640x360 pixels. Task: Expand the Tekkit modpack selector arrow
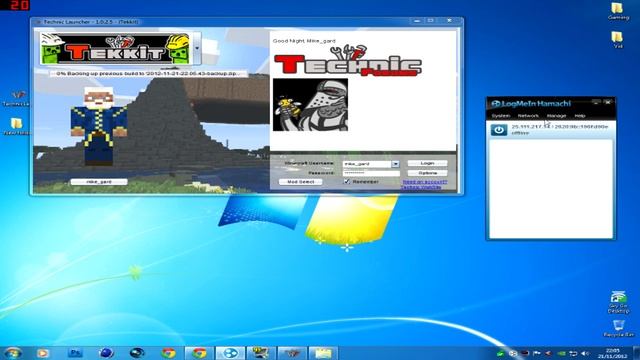pyautogui.click(x=197, y=48)
